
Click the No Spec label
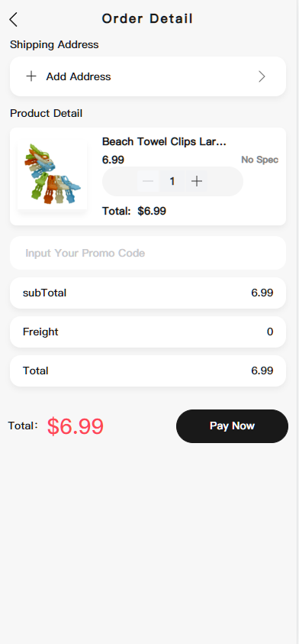[x=259, y=160]
